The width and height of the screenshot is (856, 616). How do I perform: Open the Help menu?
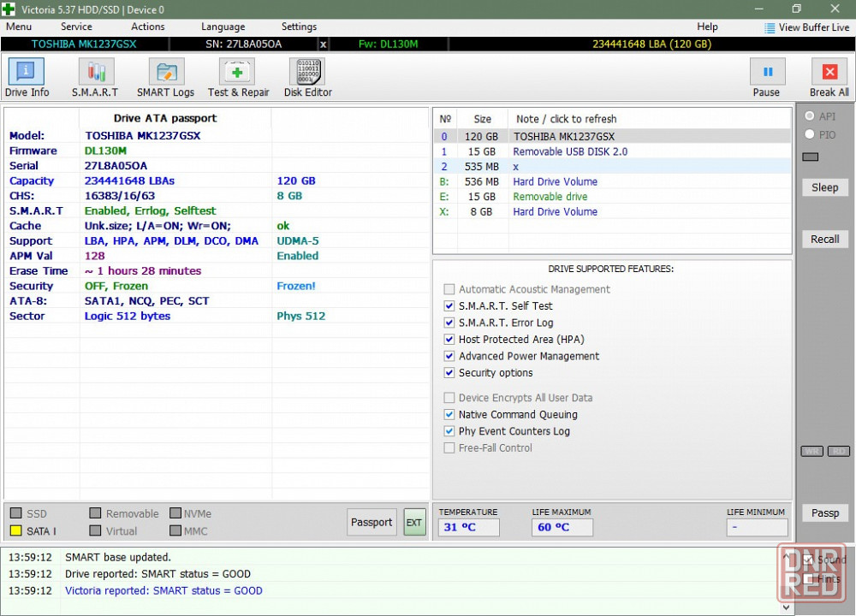707,27
